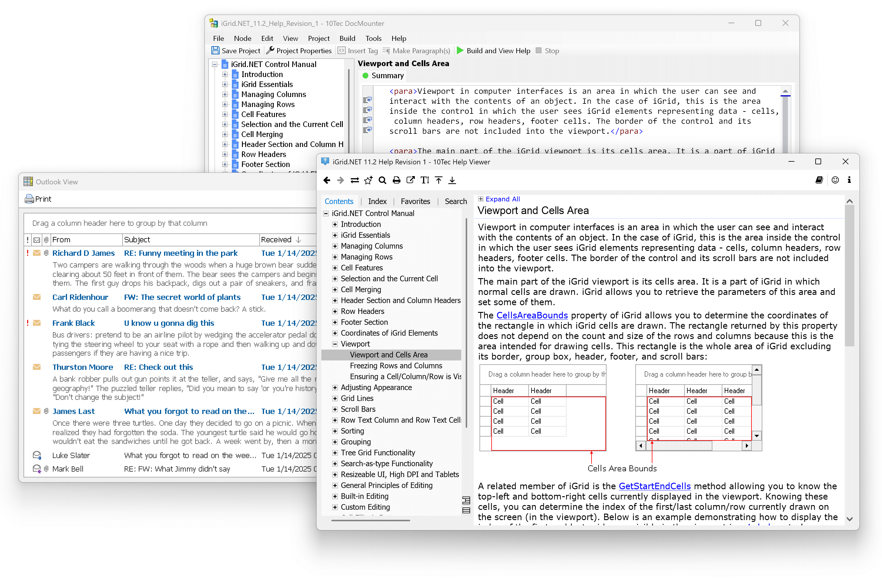Click Build and View Help
Viewport: 882px width, 588px height.
pyautogui.click(x=494, y=51)
